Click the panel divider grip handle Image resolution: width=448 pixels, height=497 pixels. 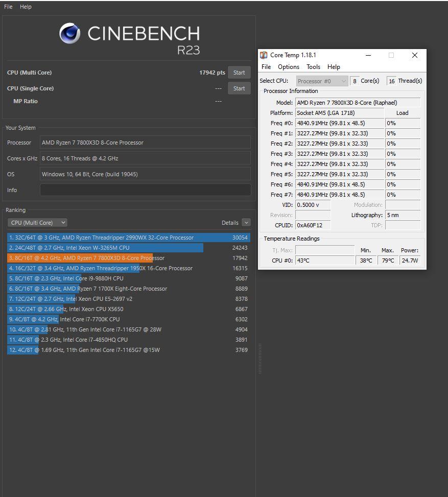click(260, 359)
